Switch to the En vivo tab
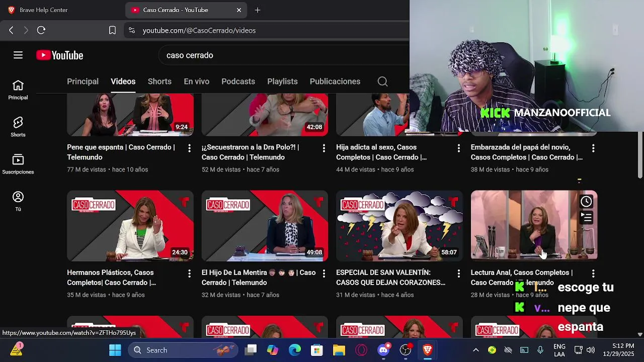 pyautogui.click(x=196, y=81)
